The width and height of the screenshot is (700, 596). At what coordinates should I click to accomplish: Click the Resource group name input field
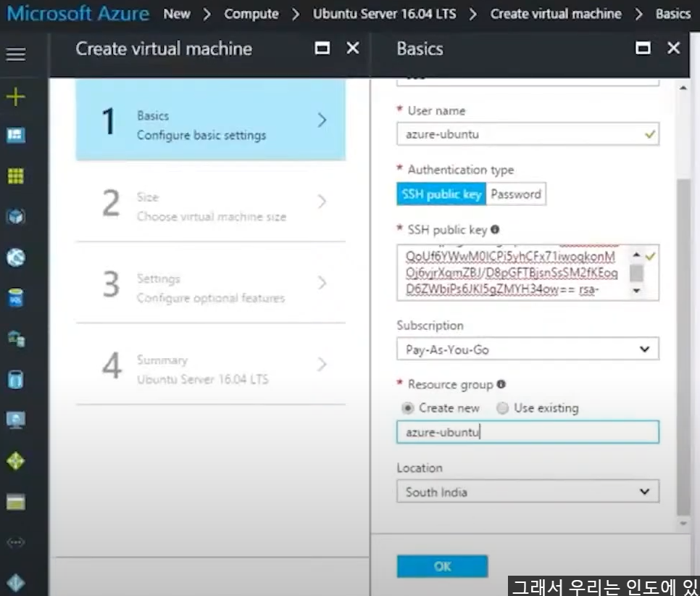click(528, 432)
